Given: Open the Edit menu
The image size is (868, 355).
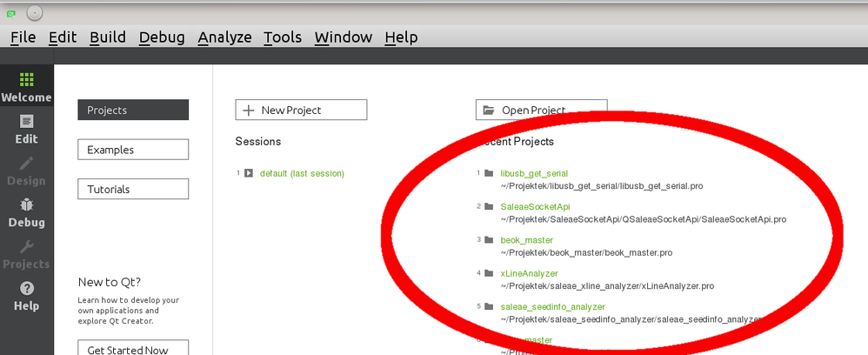Looking at the screenshot, I should pos(63,37).
